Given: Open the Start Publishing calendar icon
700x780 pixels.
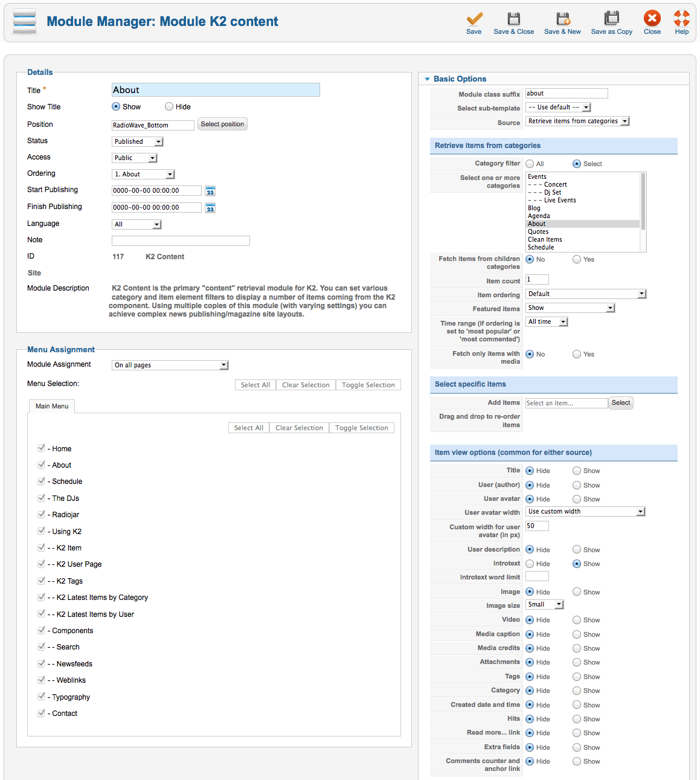Looking at the screenshot, I should (x=210, y=191).
